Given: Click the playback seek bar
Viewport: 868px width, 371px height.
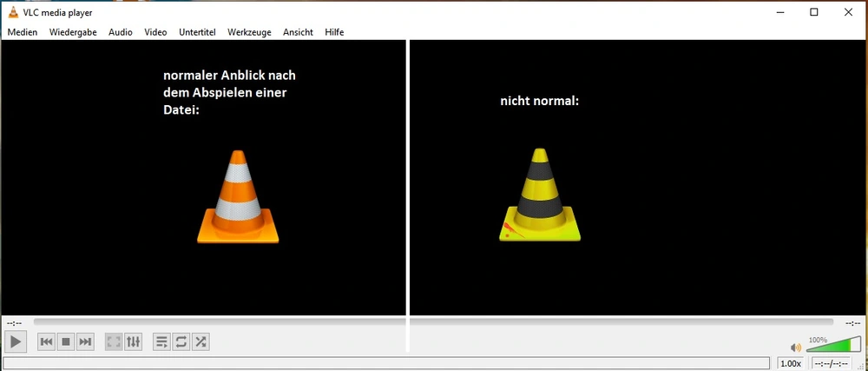Looking at the screenshot, I should 433,321.
